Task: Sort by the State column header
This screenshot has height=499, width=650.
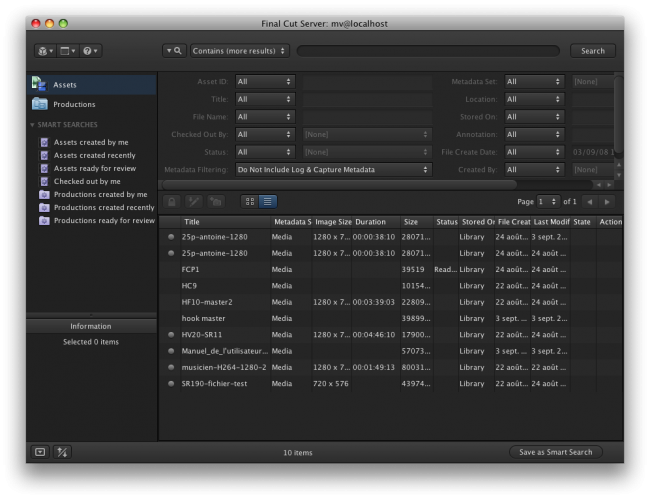Action: click(584, 222)
